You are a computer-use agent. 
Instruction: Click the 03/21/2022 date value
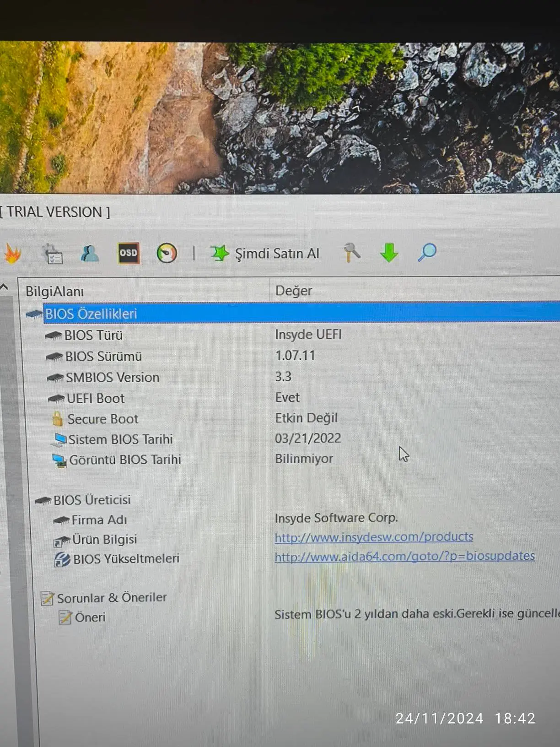[308, 438]
